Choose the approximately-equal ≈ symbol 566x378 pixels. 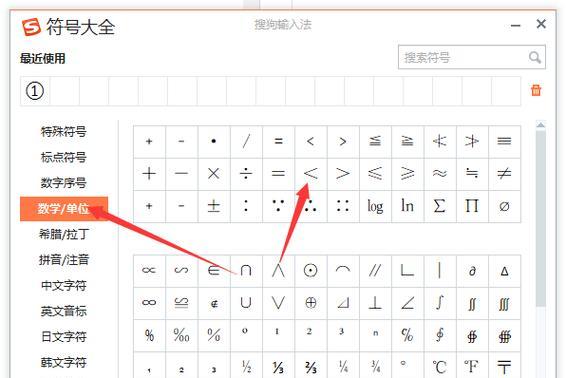(x=440, y=174)
